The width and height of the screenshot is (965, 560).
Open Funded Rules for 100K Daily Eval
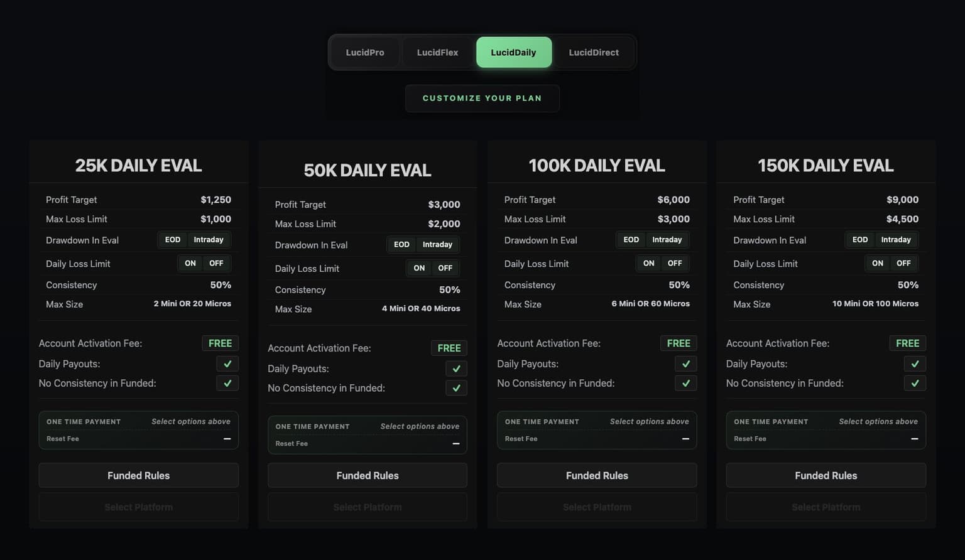tap(597, 475)
